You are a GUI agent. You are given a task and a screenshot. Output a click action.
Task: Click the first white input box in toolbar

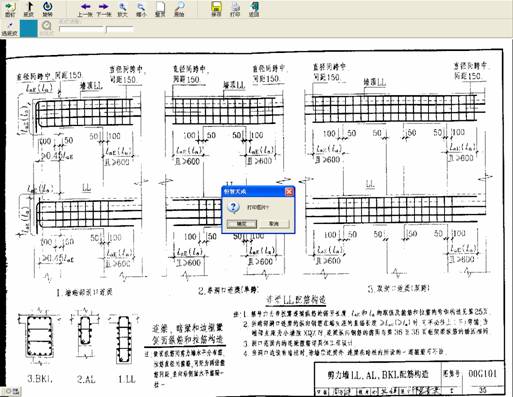click(x=82, y=29)
